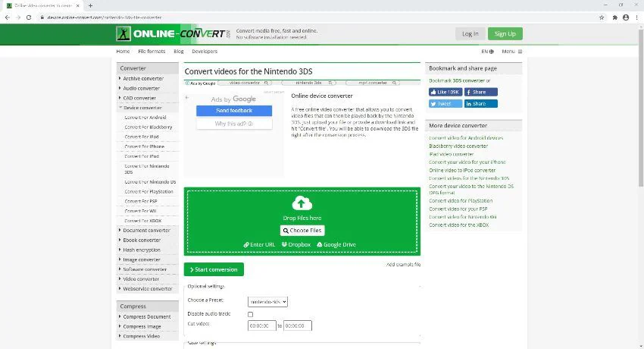Open the browser extensions puzzle icon
The image size is (644, 349).
(615, 17)
